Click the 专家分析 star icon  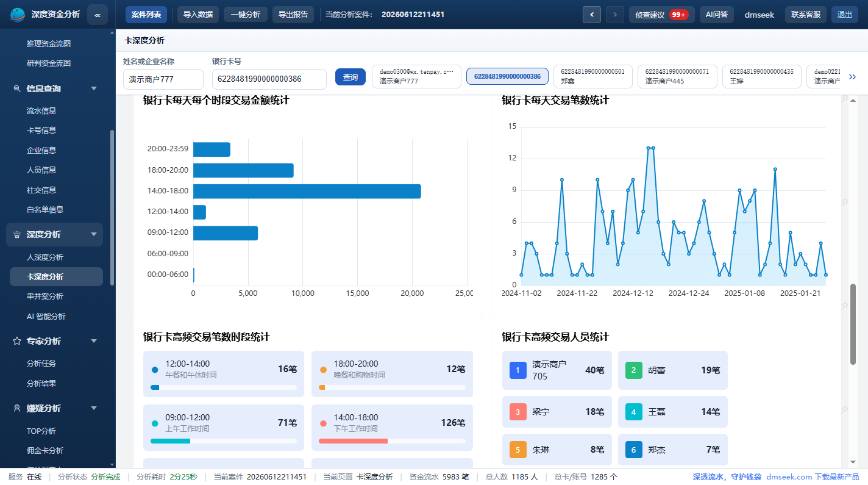(x=17, y=341)
